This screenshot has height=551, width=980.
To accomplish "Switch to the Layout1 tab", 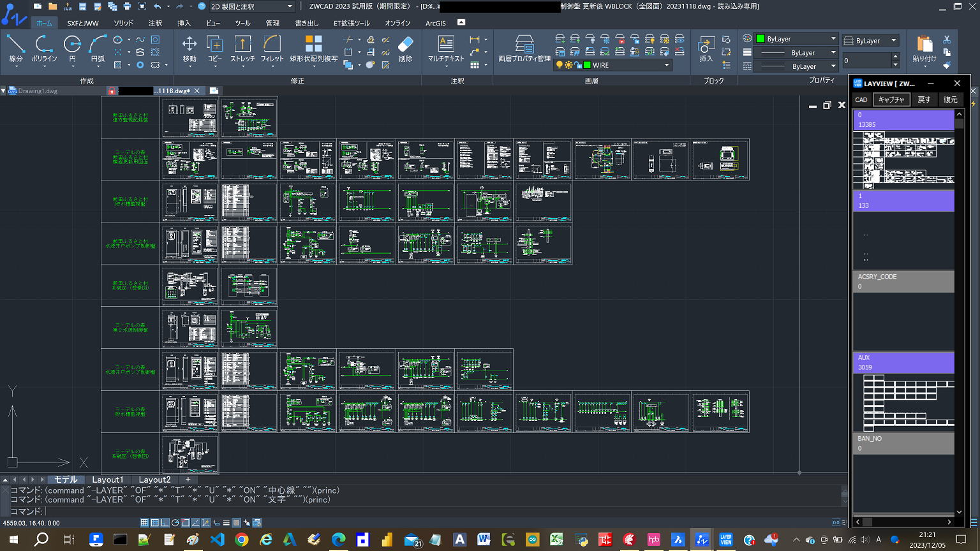I will pyautogui.click(x=107, y=480).
